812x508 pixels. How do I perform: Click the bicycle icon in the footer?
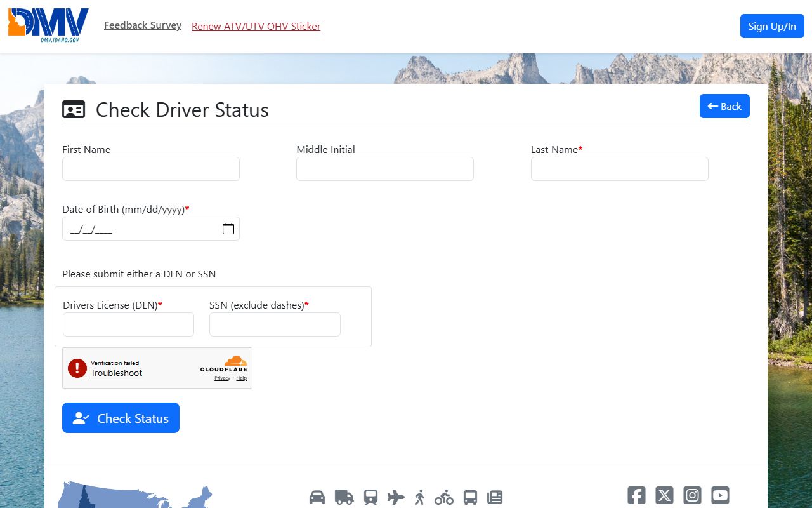tap(444, 497)
